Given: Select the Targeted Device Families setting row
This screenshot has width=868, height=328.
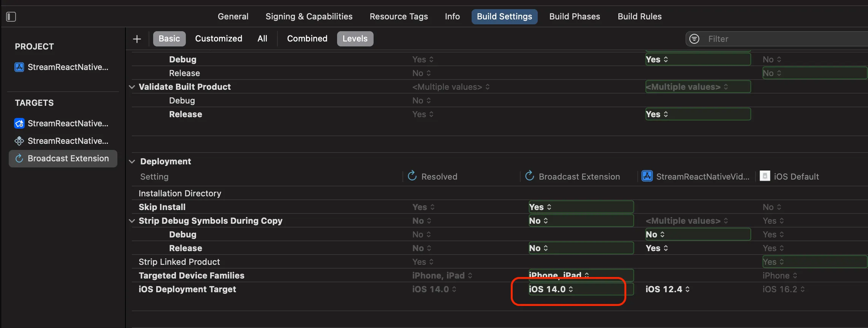Looking at the screenshot, I should click(500, 276).
